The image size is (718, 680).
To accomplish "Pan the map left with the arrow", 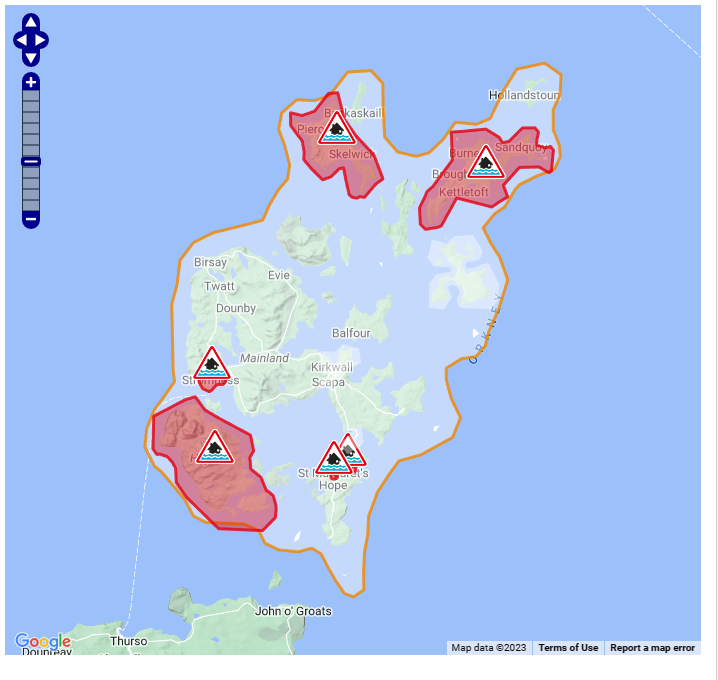I will click(x=19, y=40).
